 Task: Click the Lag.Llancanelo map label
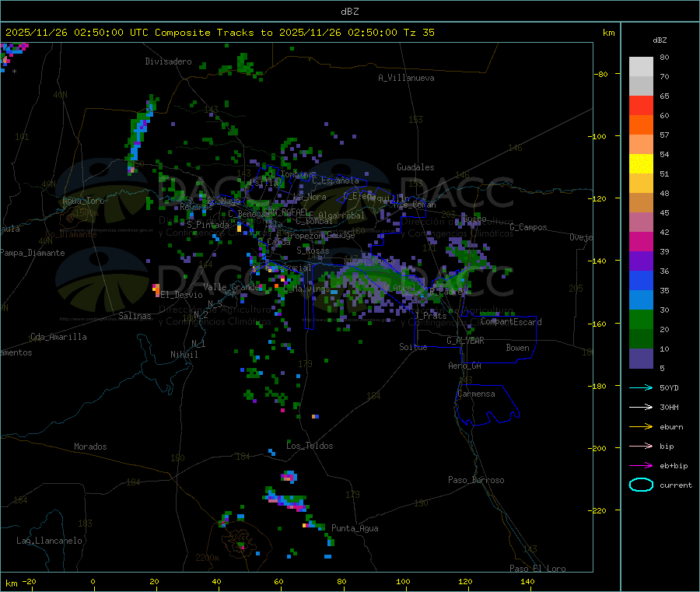(x=49, y=541)
